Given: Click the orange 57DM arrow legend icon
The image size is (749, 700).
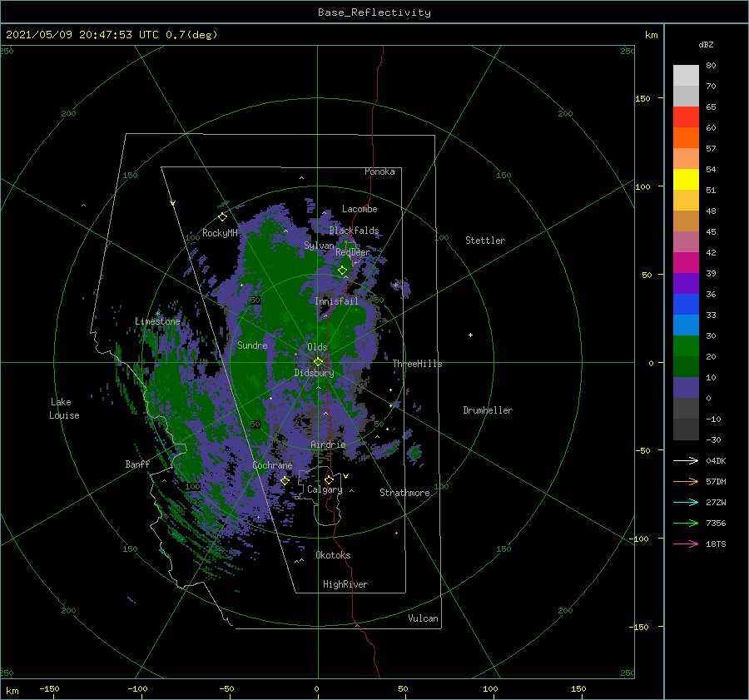Looking at the screenshot, I should (686, 482).
